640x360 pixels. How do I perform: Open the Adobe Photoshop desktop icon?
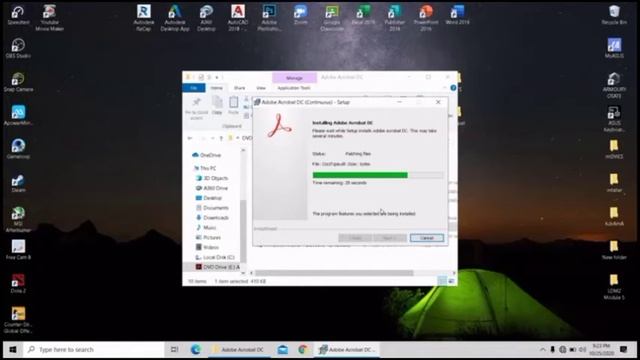pos(269,18)
